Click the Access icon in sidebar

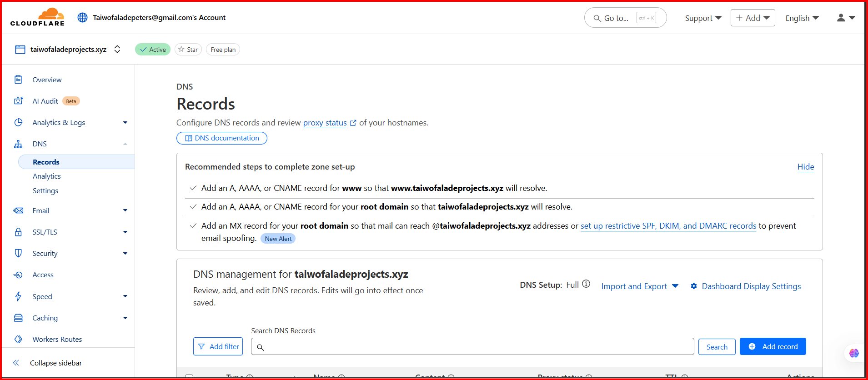pos(18,275)
